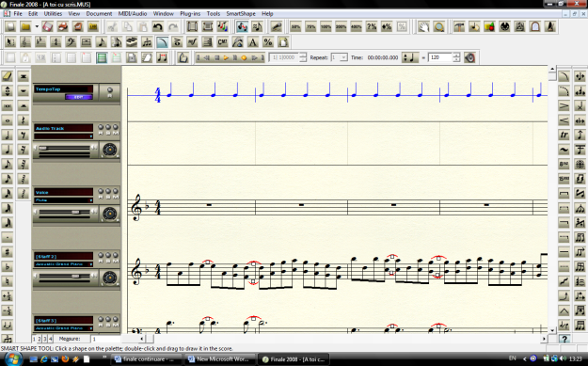
Task: Open the File menu
Action: coord(18,13)
